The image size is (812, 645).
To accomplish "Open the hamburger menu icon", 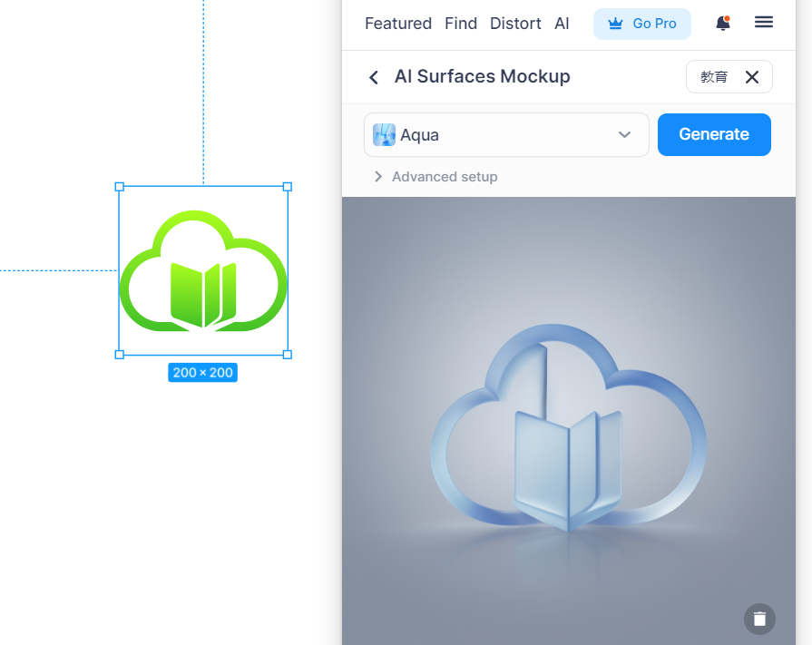I will pos(764,23).
